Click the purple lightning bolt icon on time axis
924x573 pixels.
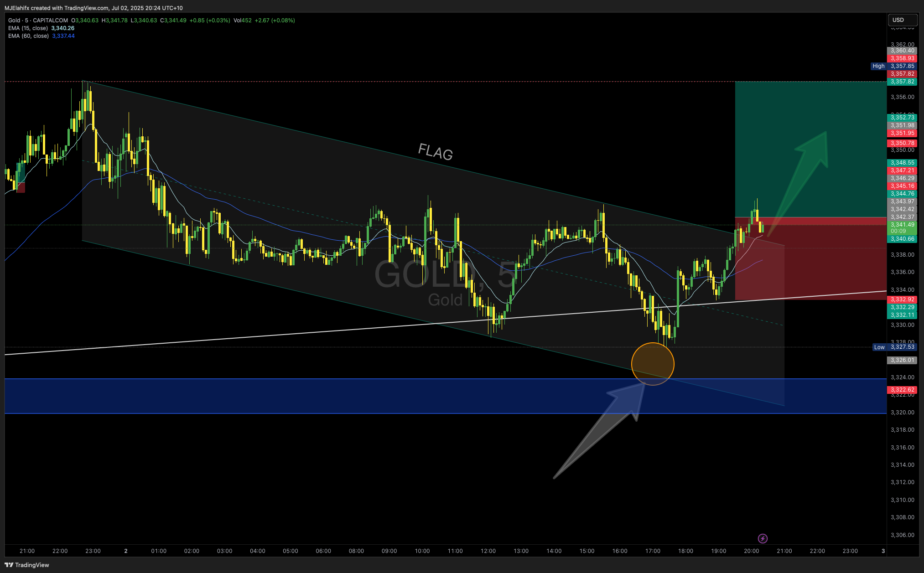pyautogui.click(x=763, y=539)
